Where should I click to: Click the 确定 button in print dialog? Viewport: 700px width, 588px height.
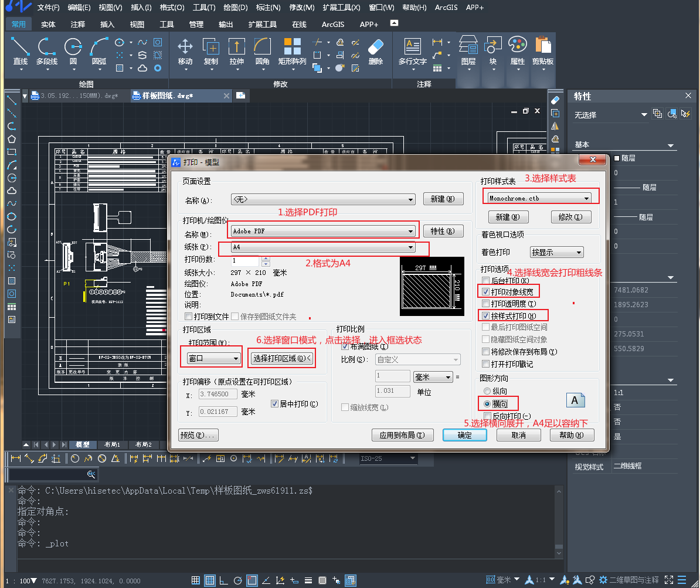tap(464, 435)
